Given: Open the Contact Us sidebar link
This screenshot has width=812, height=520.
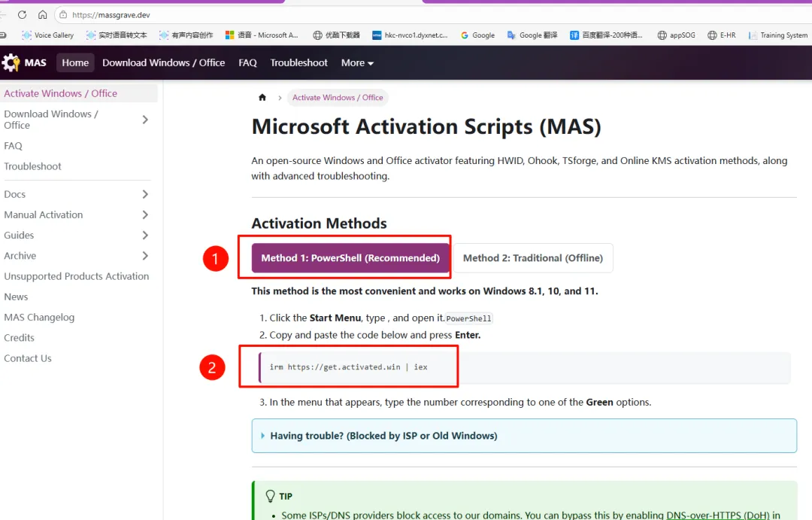Looking at the screenshot, I should point(28,358).
